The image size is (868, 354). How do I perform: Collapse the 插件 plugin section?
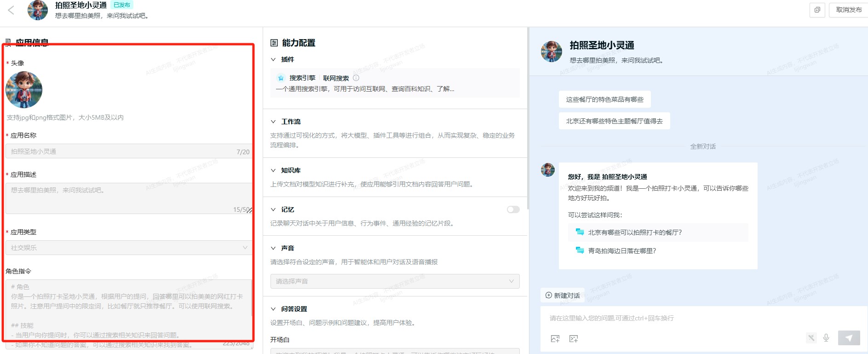click(273, 59)
